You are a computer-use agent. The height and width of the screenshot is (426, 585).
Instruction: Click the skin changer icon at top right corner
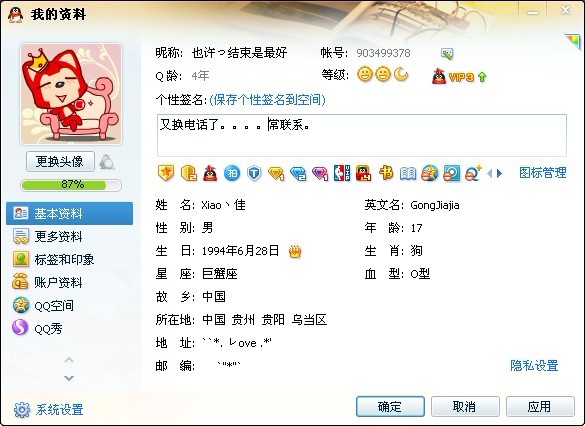573,41
